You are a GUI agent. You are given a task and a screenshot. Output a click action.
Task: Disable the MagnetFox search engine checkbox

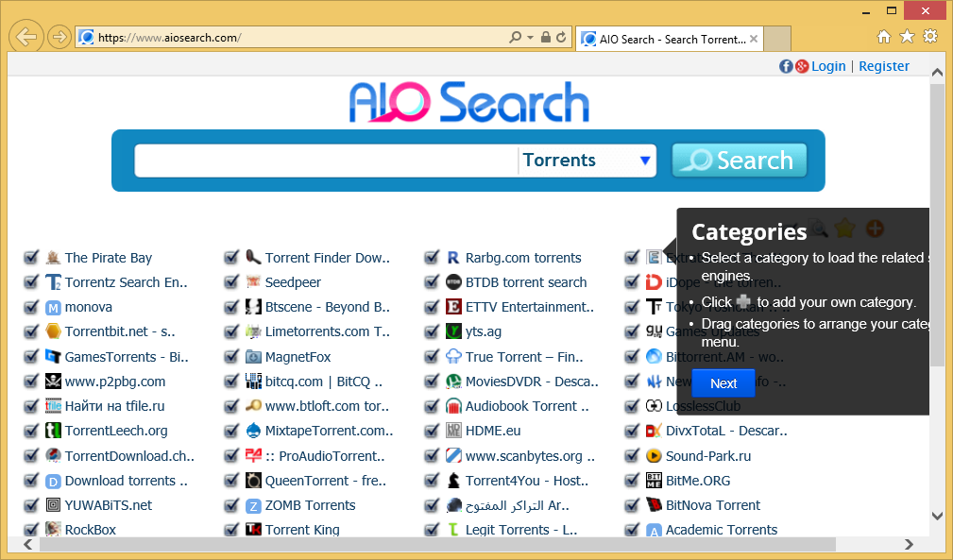pyautogui.click(x=231, y=356)
